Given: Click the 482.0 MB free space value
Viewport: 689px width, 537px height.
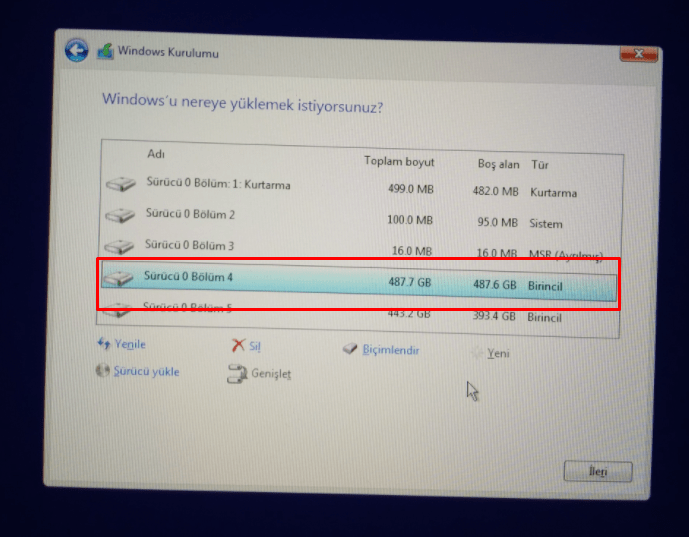Looking at the screenshot, I should tap(495, 192).
